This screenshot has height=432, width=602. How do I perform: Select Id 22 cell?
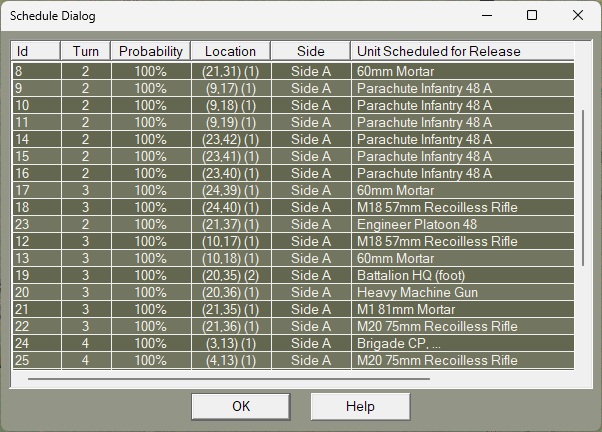pos(37,326)
